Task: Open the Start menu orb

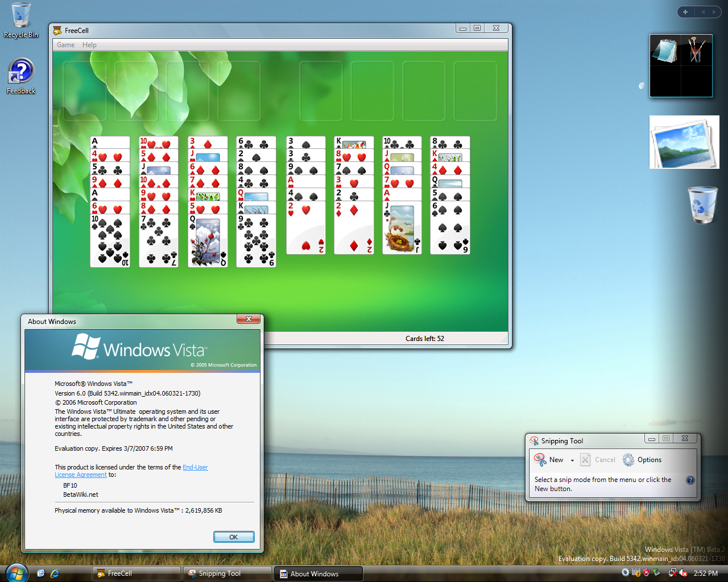Action: (x=16, y=573)
